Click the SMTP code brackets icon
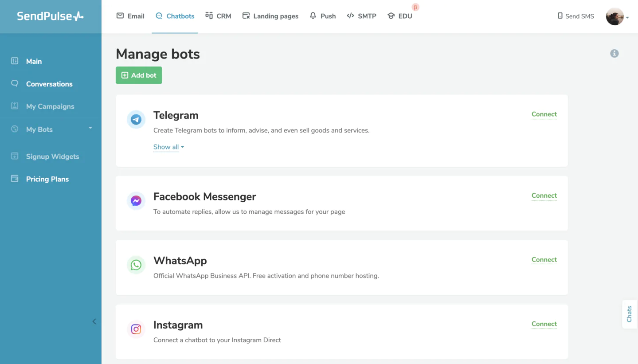The height and width of the screenshot is (364, 638). click(x=350, y=16)
